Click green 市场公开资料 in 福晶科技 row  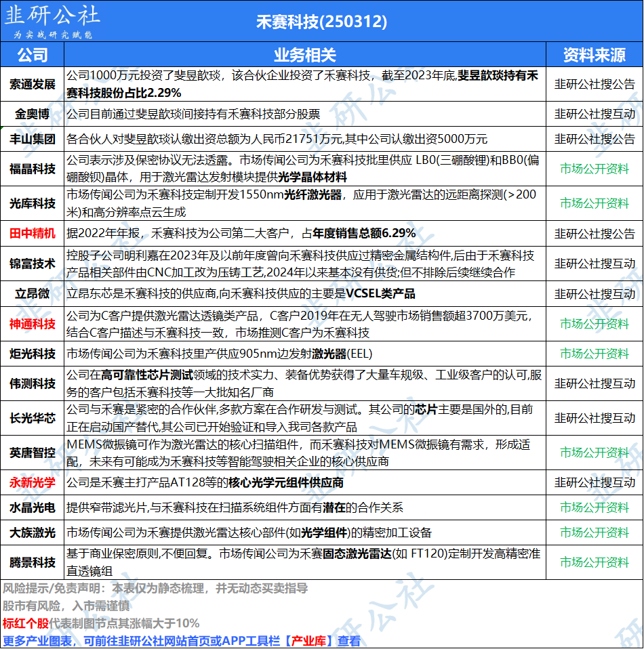tap(595, 169)
